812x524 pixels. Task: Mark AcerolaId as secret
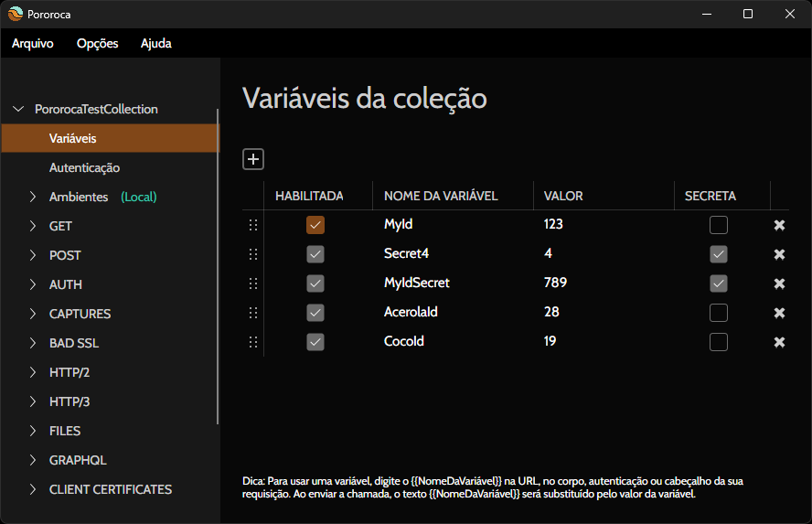(x=719, y=313)
